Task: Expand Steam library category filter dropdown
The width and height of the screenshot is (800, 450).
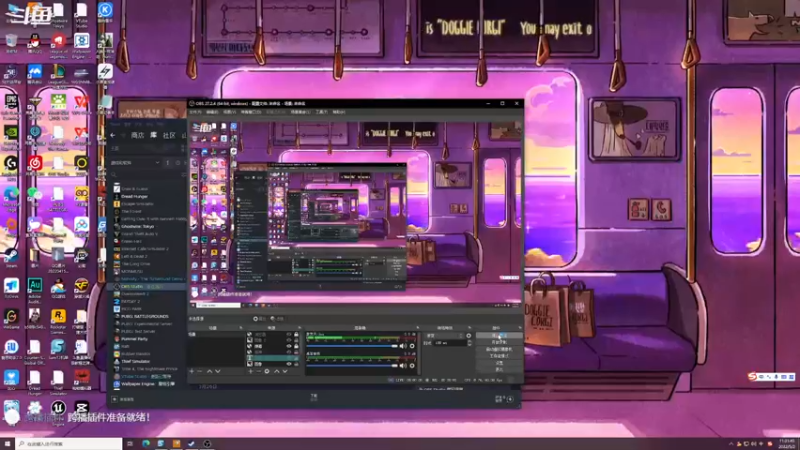Action: pos(157,163)
